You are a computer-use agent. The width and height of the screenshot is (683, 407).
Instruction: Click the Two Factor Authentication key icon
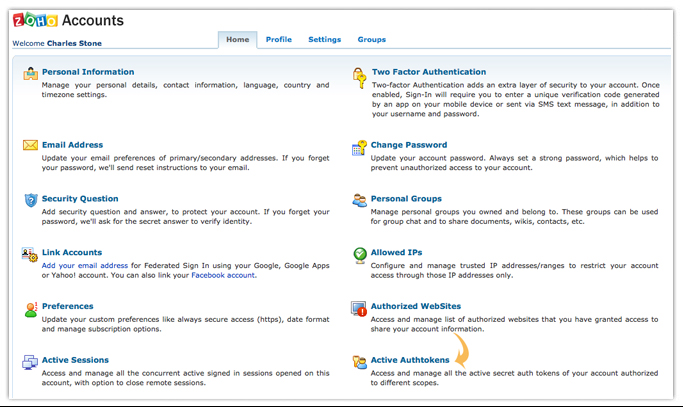pyautogui.click(x=359, y=75)
